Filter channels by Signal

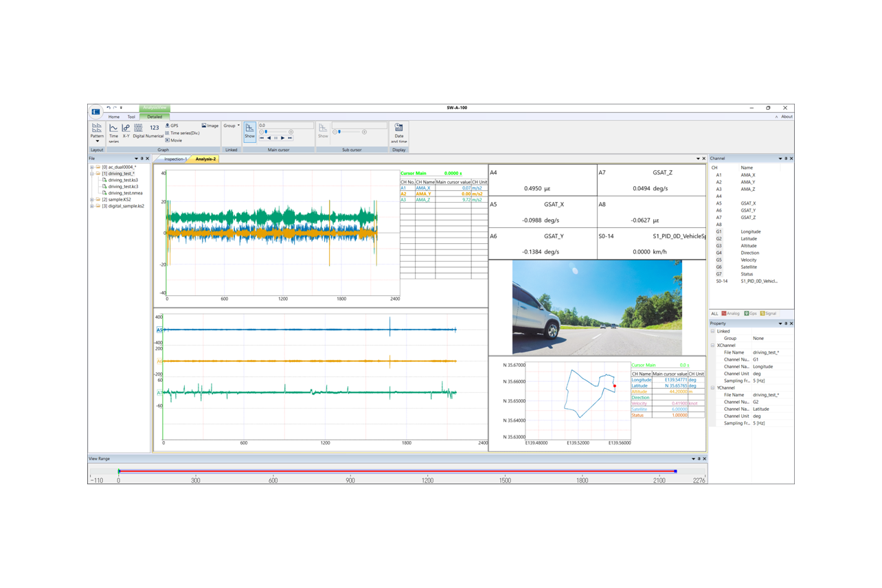tap(768, 313)
